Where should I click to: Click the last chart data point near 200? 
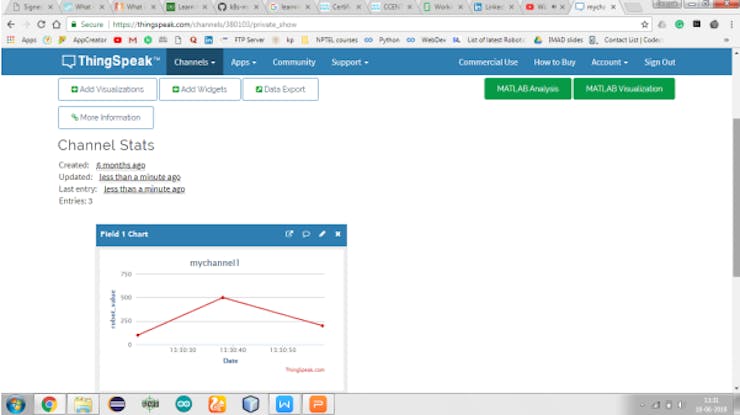322,326
